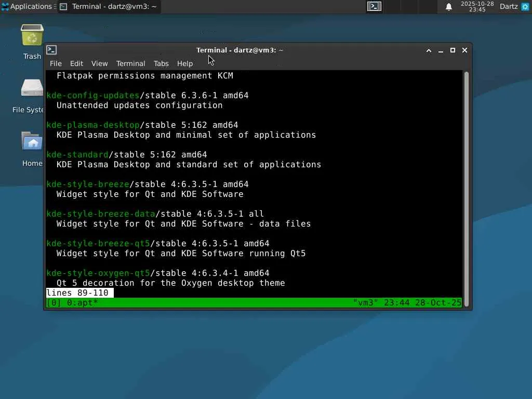Click the terminal vertical scrollbar
532x399 pixels.
pyautogui.click(x=467, y=189)
